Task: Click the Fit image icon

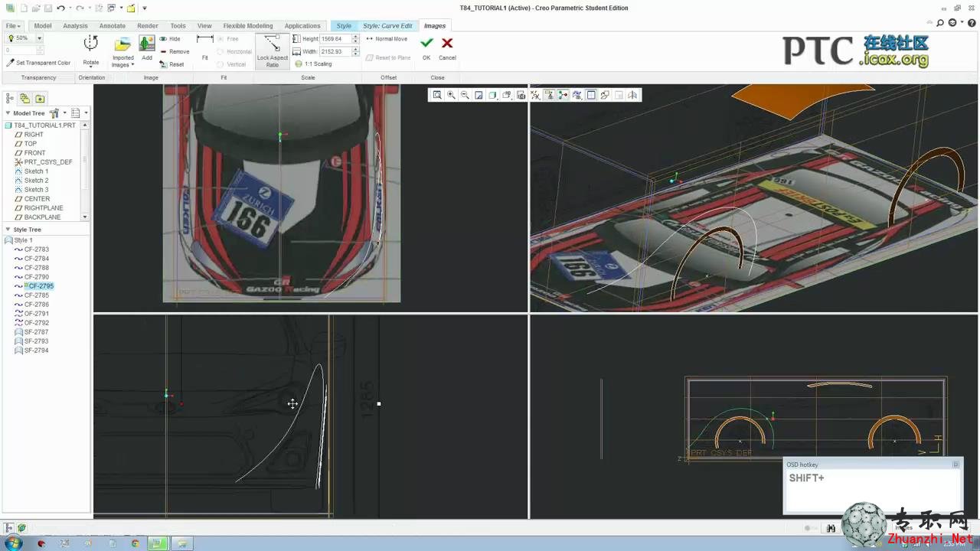Action: (x=204, y=39)
